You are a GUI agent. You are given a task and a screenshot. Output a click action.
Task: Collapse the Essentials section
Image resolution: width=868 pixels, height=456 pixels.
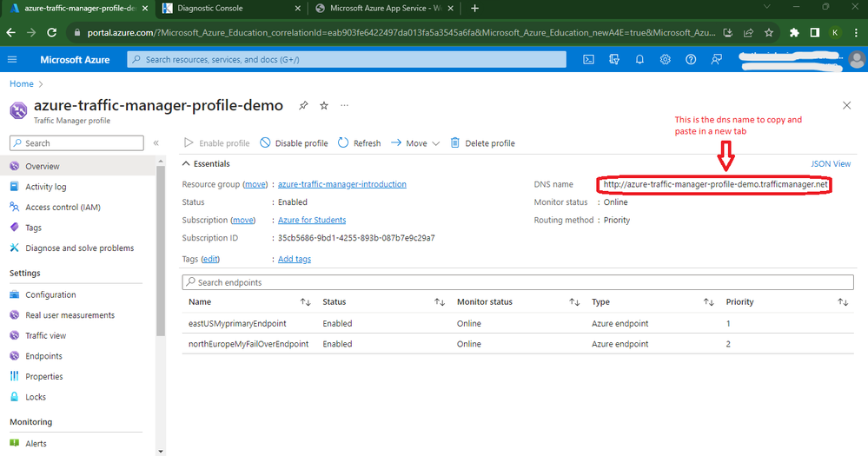206,164
